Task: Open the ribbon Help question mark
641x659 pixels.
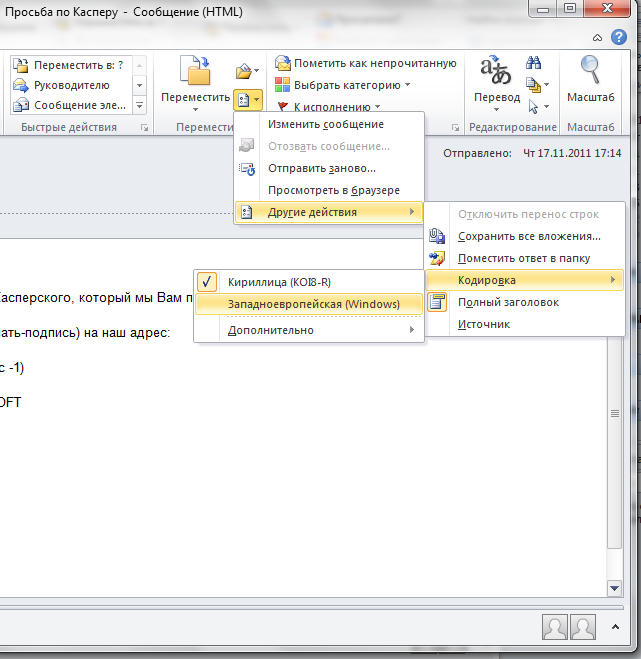Action: (624, 37)
